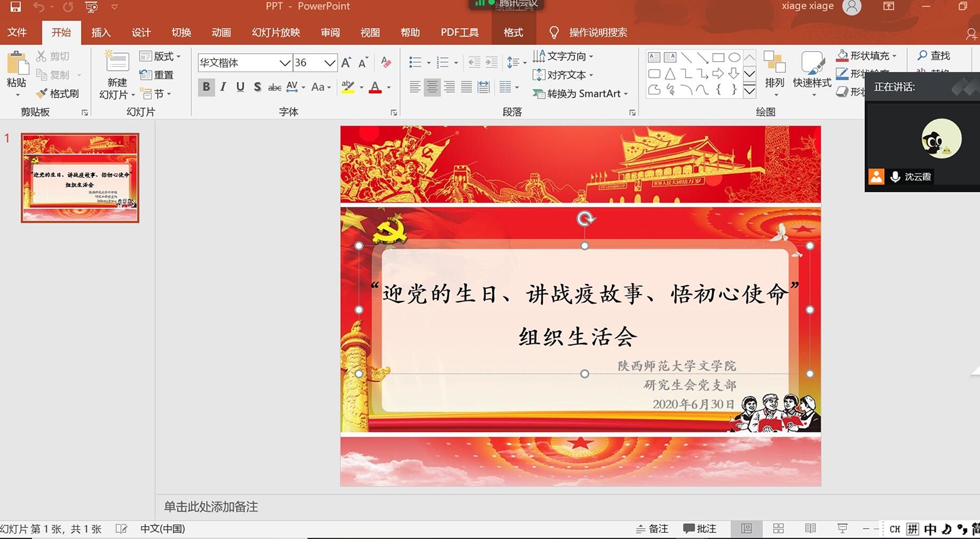Select the oval shape in the shapes gallery
The width and height of the screenshot is (980, 539).
[x=734, y=57]
